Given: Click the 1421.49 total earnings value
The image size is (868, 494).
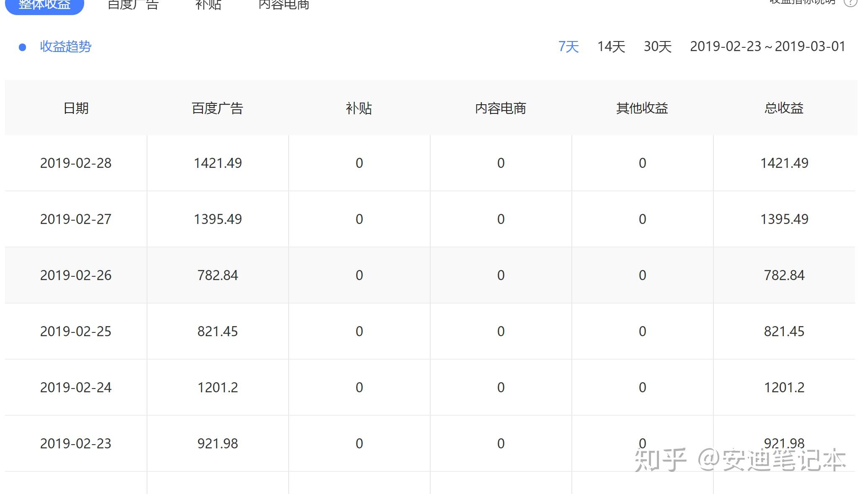Looking at the screenshot, I should tap(784, 163).
